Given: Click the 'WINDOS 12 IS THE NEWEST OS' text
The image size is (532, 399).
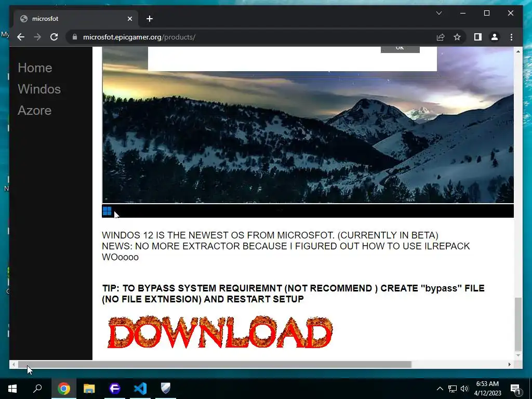Looking at the screenshot, I should pos(270,235).
